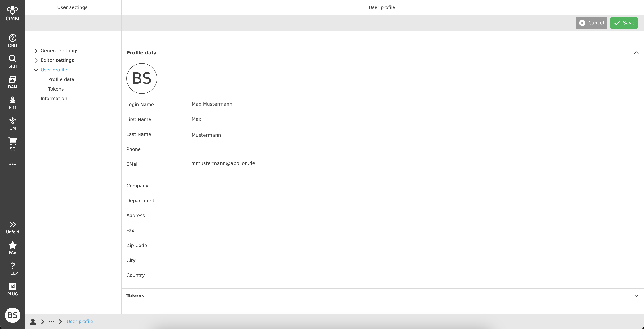Open the DAM media module
The height and width of the screenshot is (329, 644).
click(12, 82)
